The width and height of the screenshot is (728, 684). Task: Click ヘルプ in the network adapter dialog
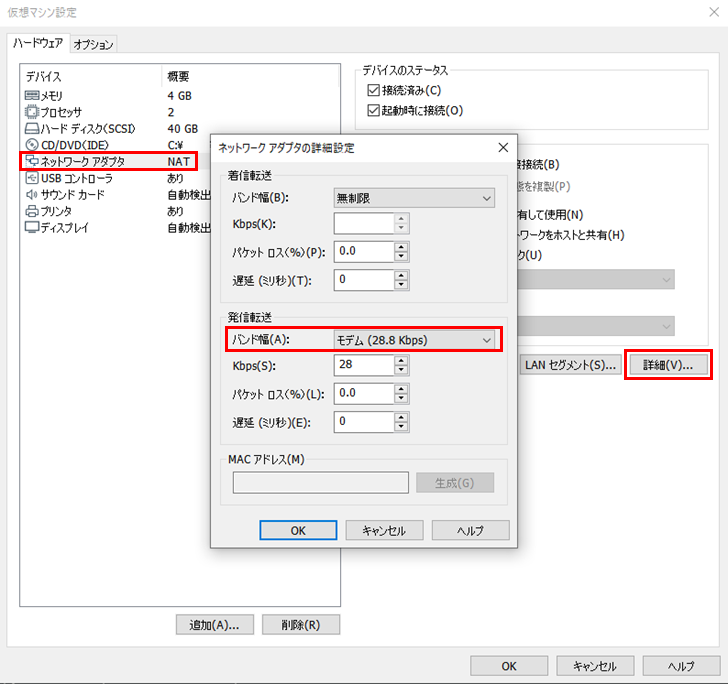471,530
